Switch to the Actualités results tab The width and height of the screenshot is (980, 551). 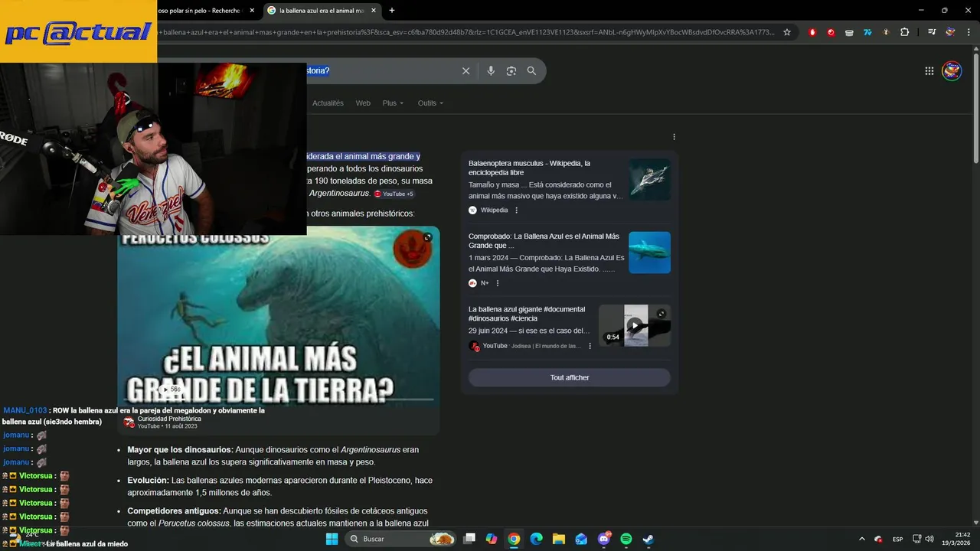(328, 103)
